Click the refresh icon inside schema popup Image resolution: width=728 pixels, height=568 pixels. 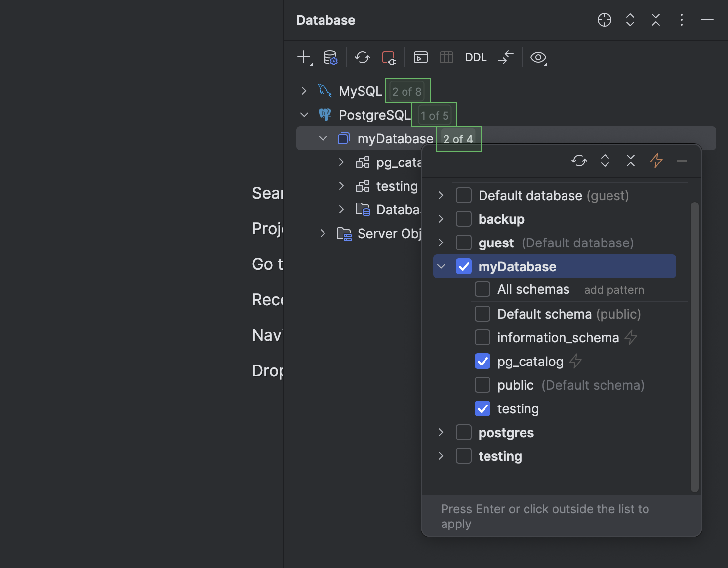[x=579, y=161]
